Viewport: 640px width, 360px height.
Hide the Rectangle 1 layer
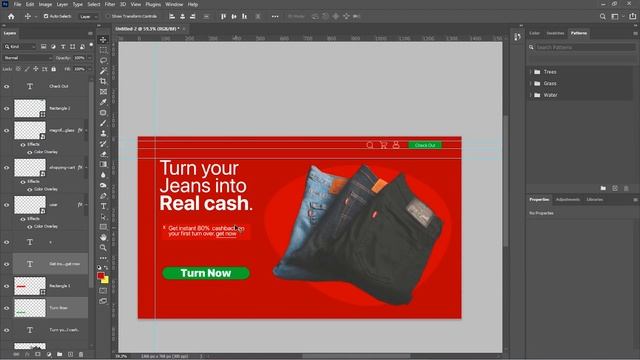pos(7,286)
